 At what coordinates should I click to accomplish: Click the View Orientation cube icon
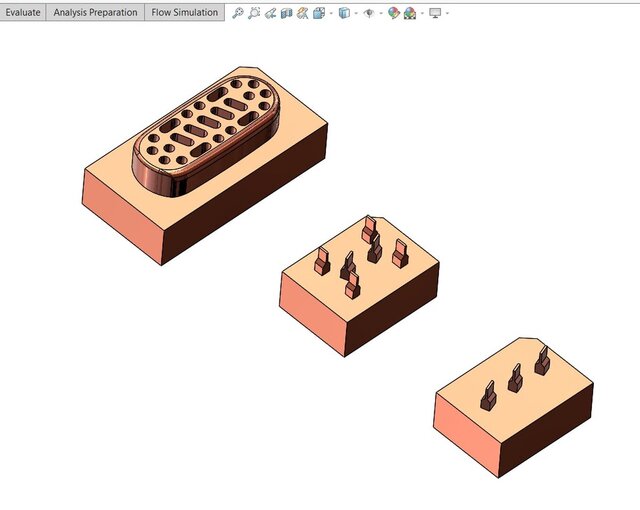pos(319,13)
